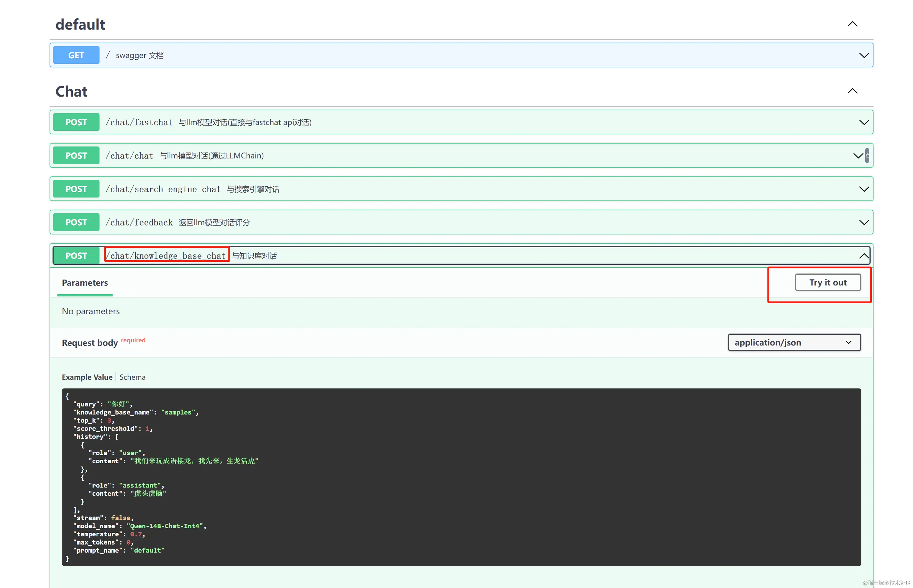Click the swagger 文档 description text
Screen dimensions: 913x588
click(x=140, y=56)
